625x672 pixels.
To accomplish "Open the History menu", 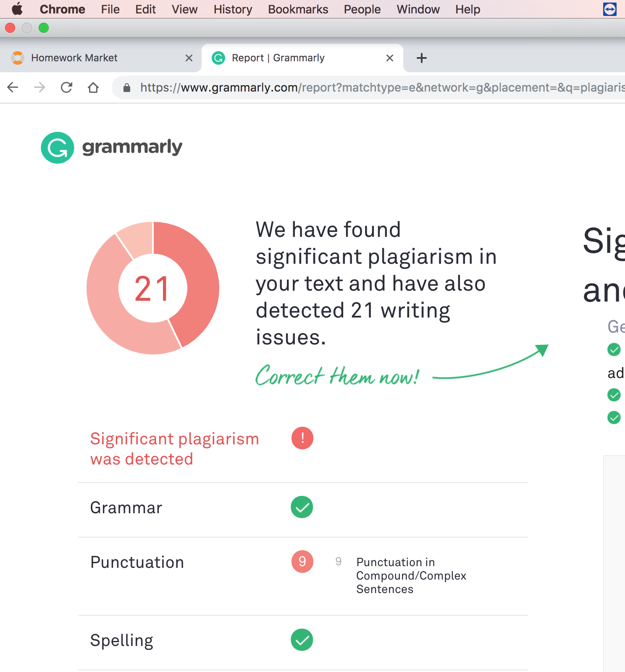I will [233, 9].
